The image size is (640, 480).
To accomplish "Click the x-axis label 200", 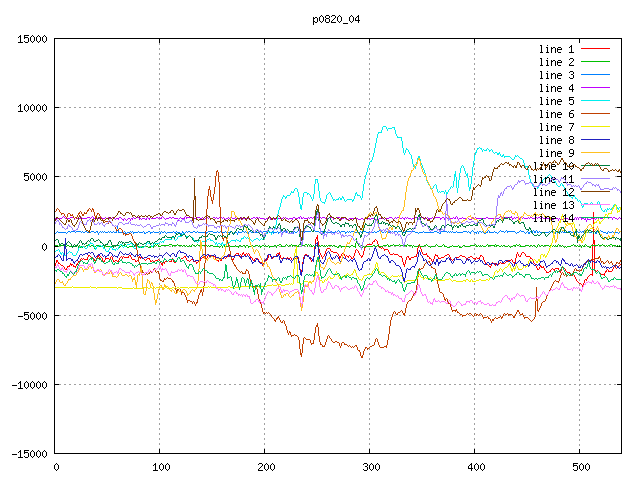I will pos(266,467).
